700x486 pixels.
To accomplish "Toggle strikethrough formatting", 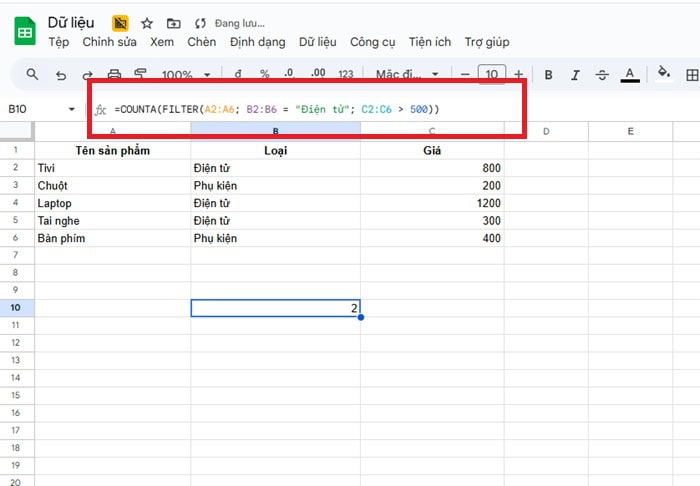I will pos(602,75).
